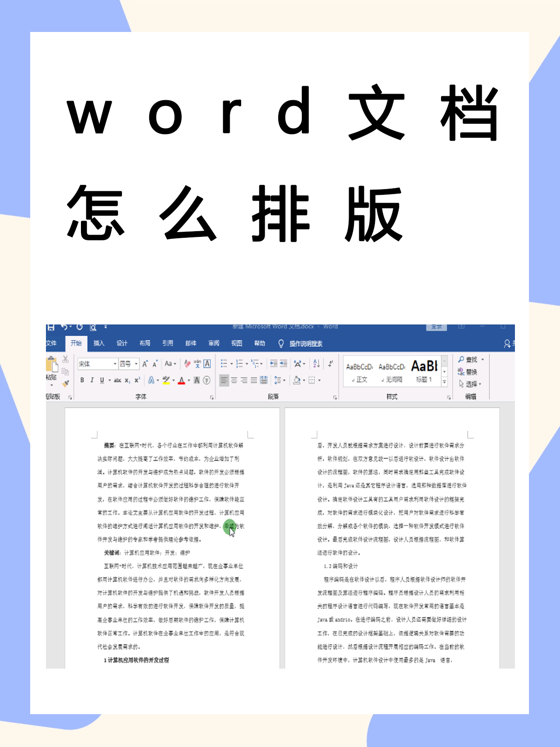Open the 四号 font size dropdown

(136, 364)
